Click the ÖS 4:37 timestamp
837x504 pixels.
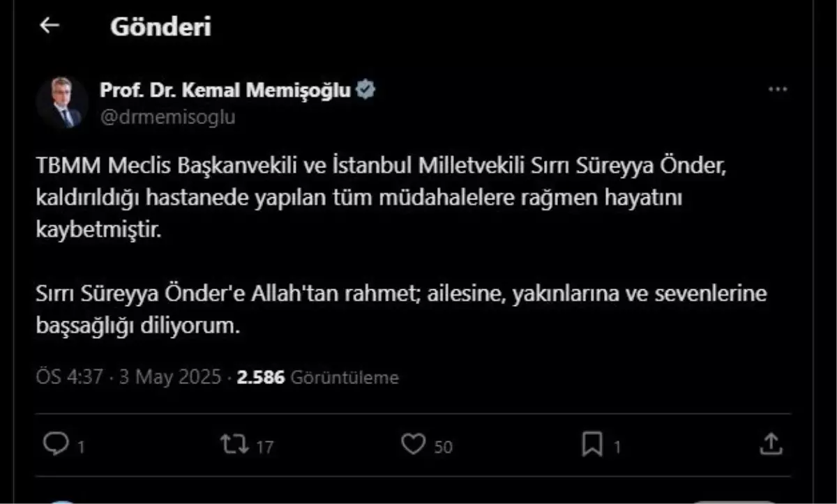click(x=69, y=377)
